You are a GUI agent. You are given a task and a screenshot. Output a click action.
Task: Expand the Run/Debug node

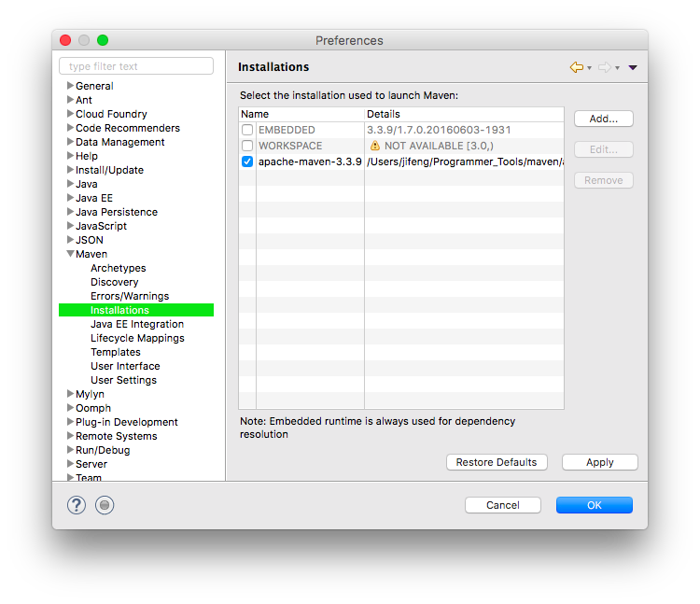tap(70, 450)
